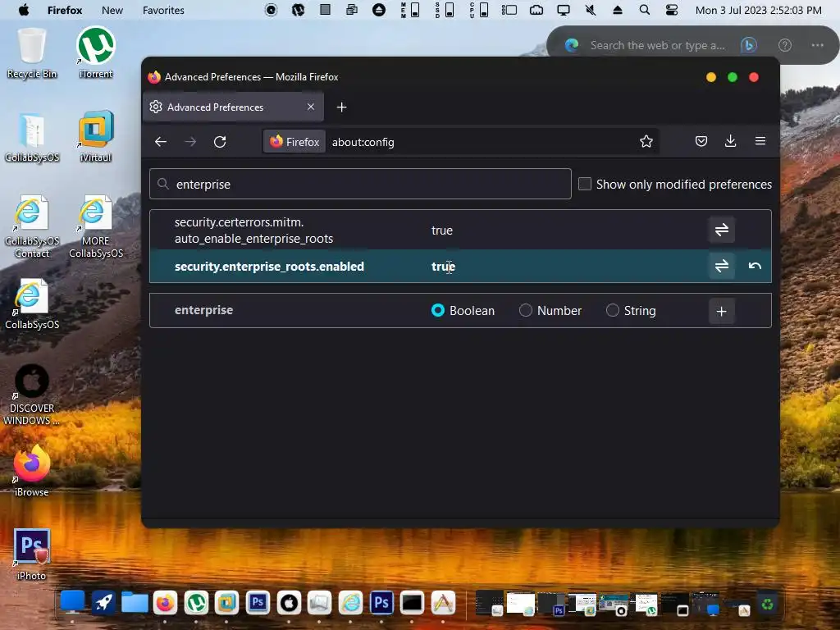Toggle security.certerrors.mitm.auto_enable_enterprise_roots value
The width and height of the screenshot is (840, 630).
721,230
